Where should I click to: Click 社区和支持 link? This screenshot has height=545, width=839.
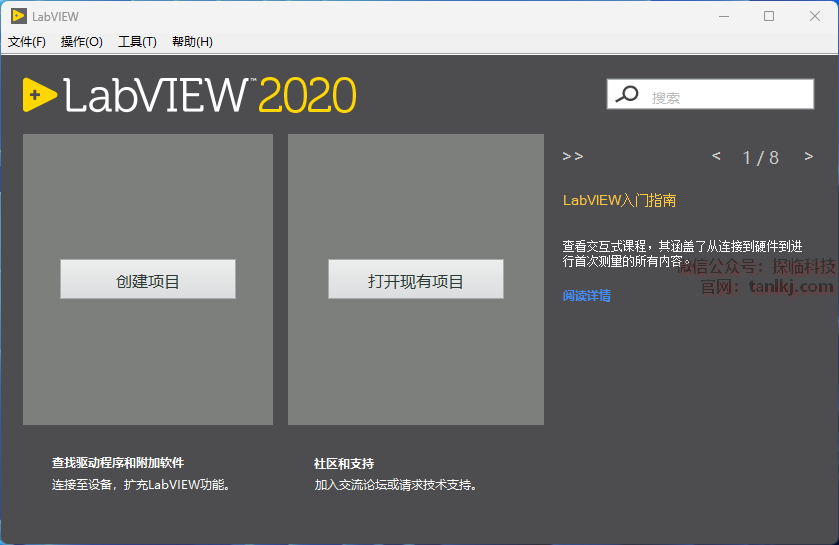(x=343, y=463)
